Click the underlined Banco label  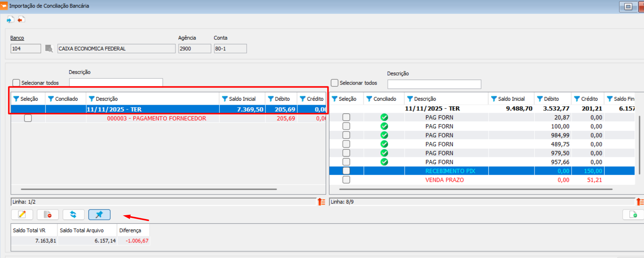click(x=17, y=38)
